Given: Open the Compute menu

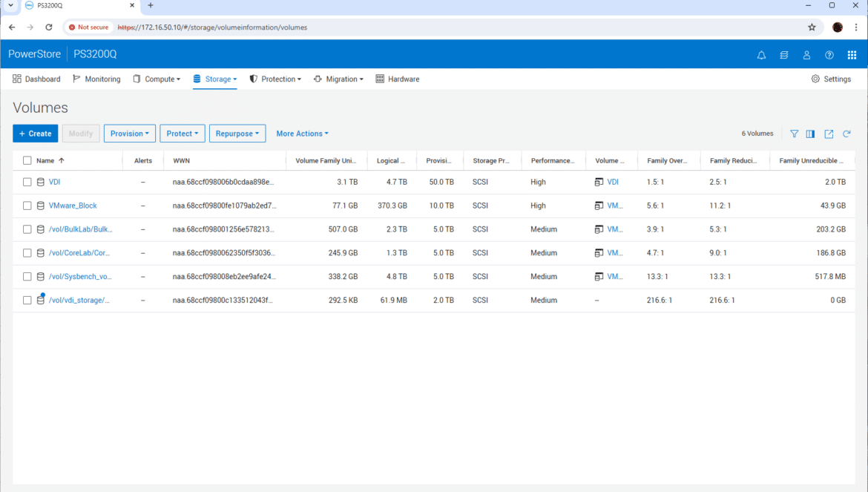Looking at the screenshot, I should click(157, 79).
